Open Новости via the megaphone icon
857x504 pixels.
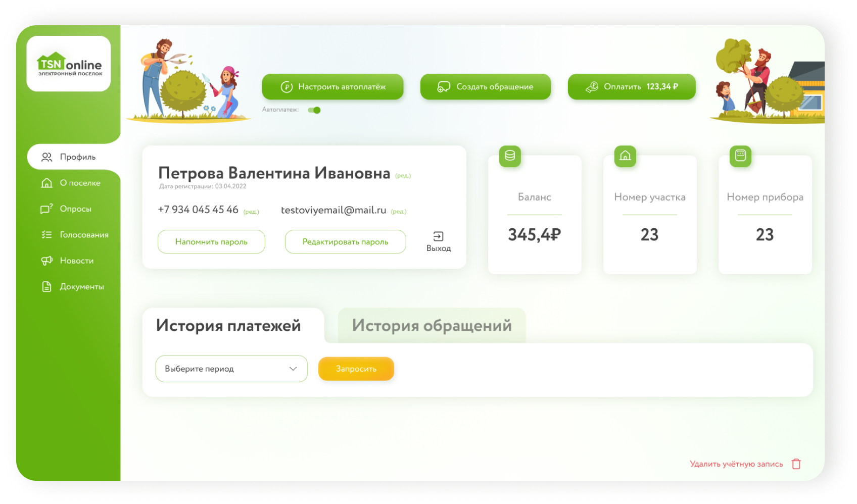click(46, 261)
